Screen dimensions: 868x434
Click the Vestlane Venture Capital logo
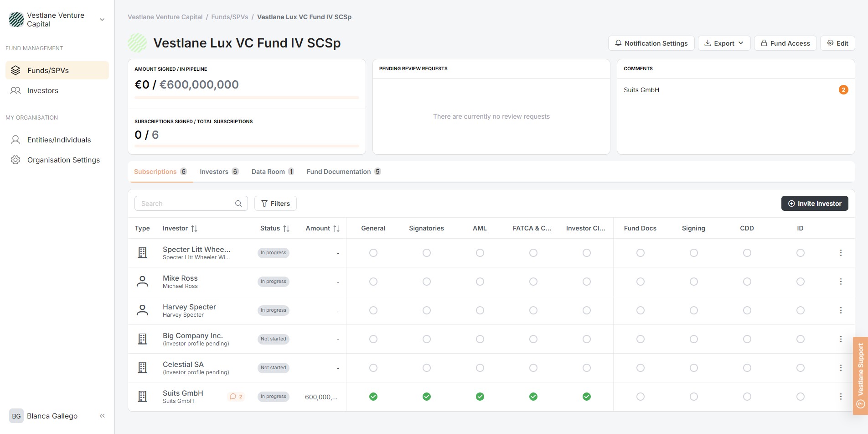click(16, 20)
